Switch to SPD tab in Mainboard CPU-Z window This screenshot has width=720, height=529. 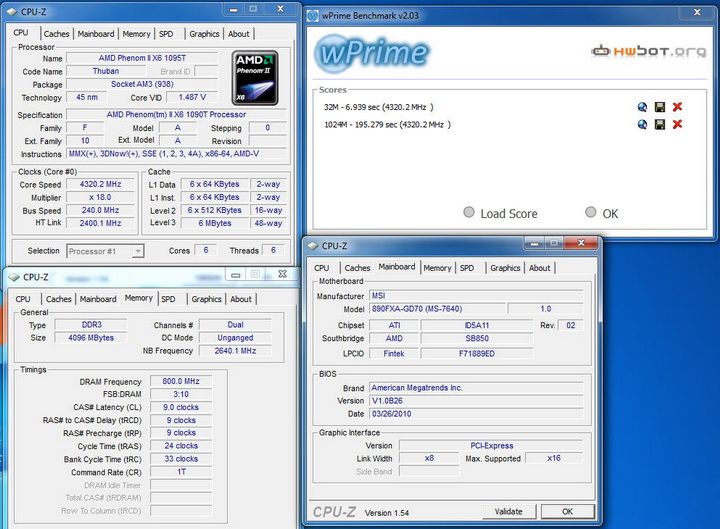[x=467, y=268]
